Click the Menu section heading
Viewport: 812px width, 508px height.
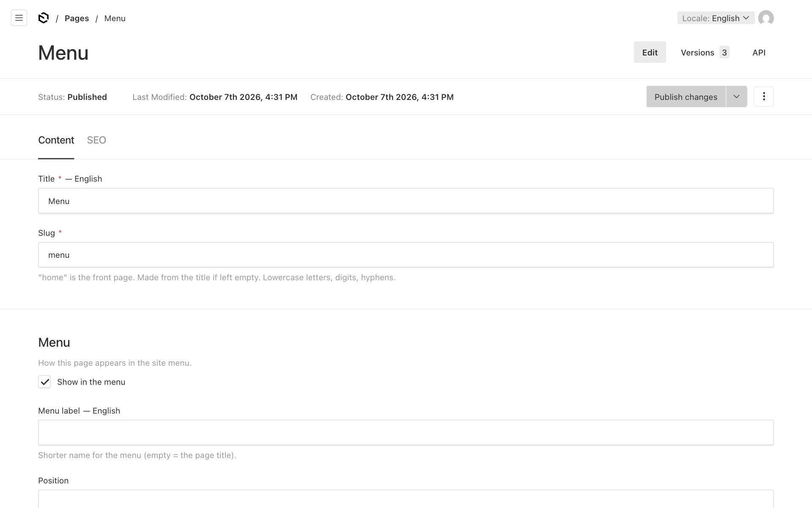[x=54, y=342]
